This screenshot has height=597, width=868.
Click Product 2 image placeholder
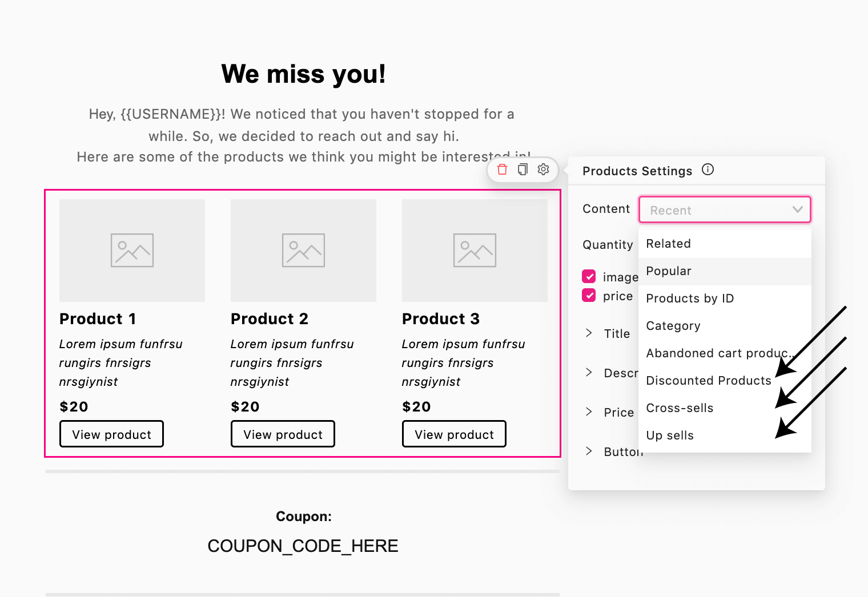[x=303, y=250]
